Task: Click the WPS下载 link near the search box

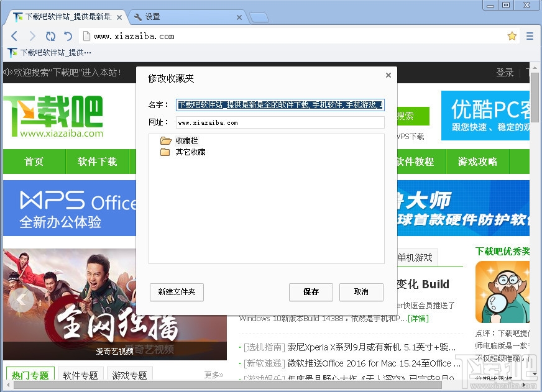Action: tap(411, 137)
